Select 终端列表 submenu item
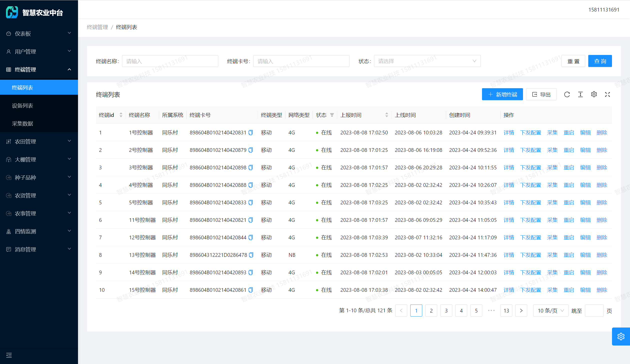The image size is (630, 364). tap(39, 87)
